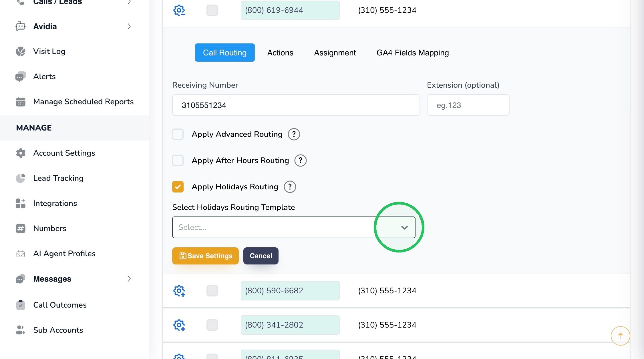Click the Holidays Routing help icon
The image size is (644, 359).
coord(290,187)
